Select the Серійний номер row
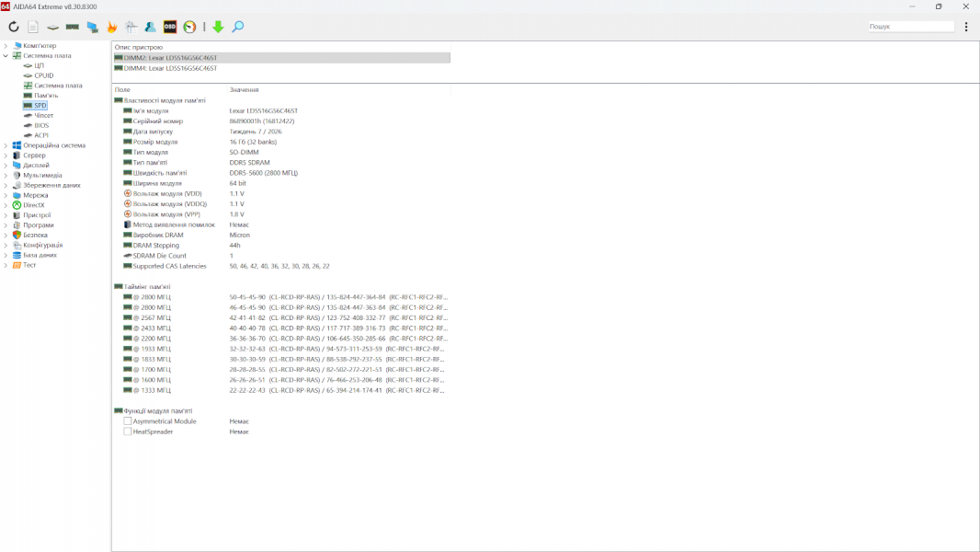 tap(281, 121)
